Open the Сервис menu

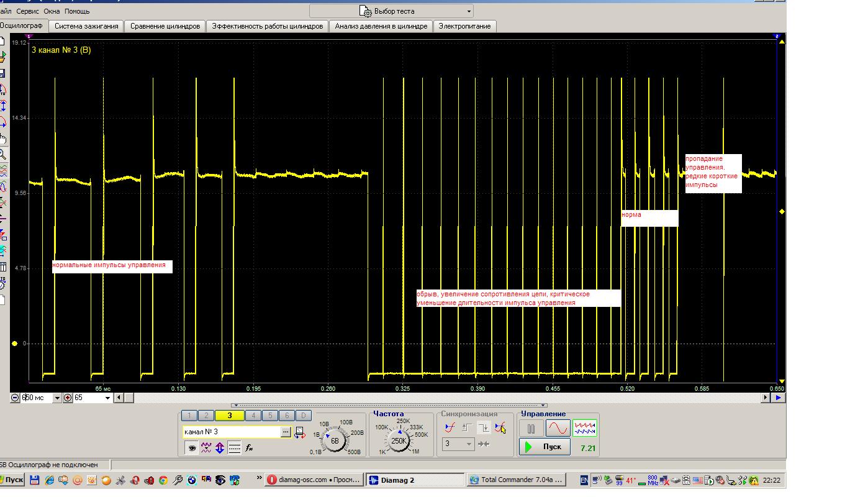click(x=27, y=11)
